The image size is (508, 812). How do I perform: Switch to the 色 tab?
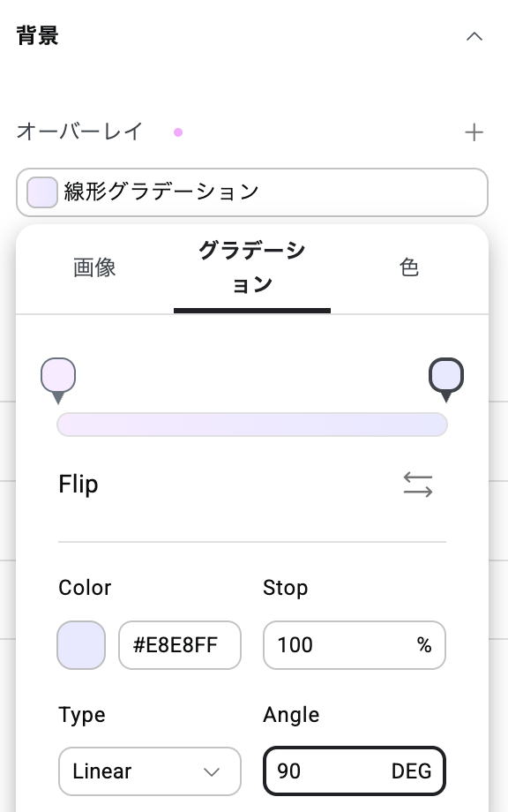(x=409, y=268)
